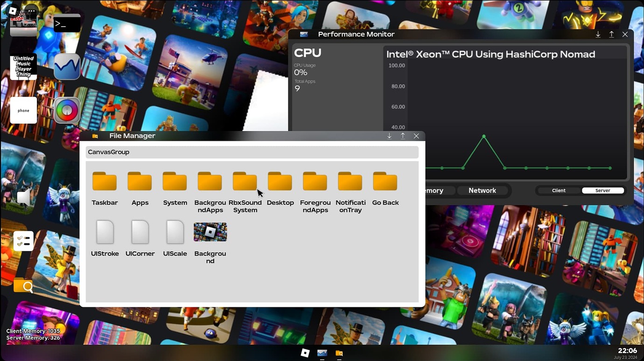The width and height of the screenshot is (644, 361).
Task: Open the color wheel app
Action: pyautogui.click(x=67, y=110)
